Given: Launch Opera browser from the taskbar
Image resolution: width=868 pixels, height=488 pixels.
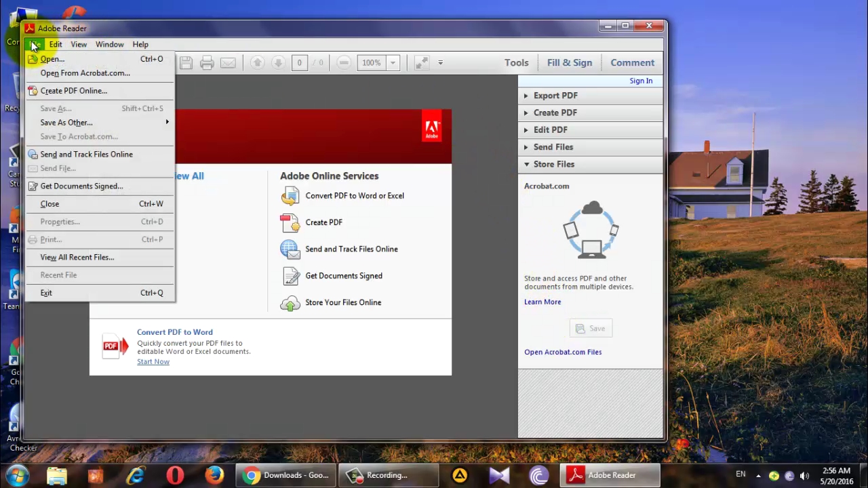Looking at the screenshot, I should click(x=175, y=475).
